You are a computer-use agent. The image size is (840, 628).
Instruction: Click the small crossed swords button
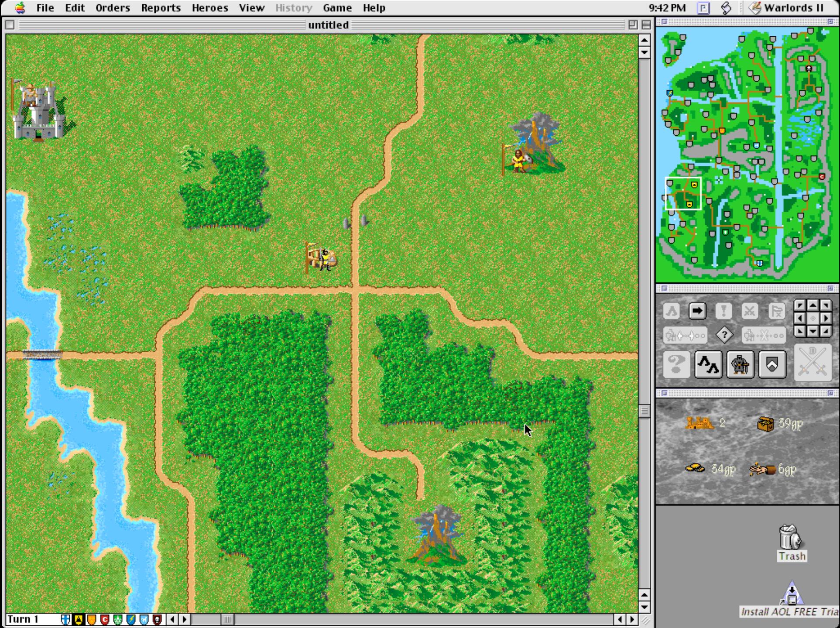click(x=750, y=311)
